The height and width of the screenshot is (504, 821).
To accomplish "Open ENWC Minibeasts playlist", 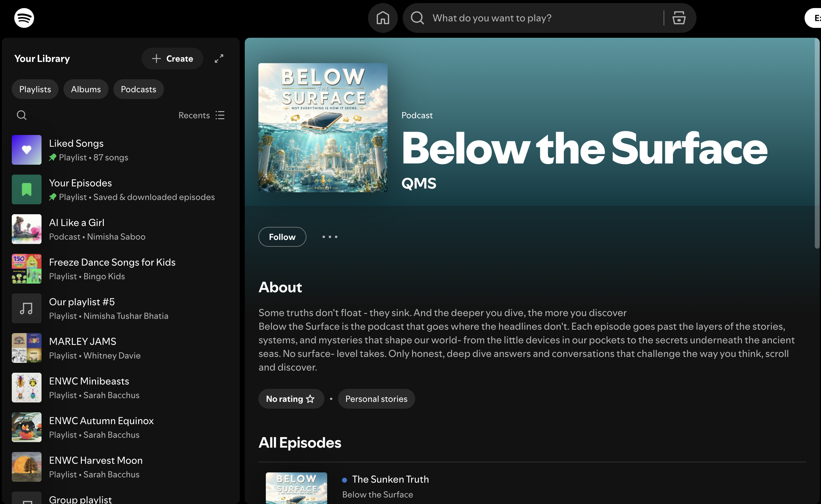I will pos(120,388).
